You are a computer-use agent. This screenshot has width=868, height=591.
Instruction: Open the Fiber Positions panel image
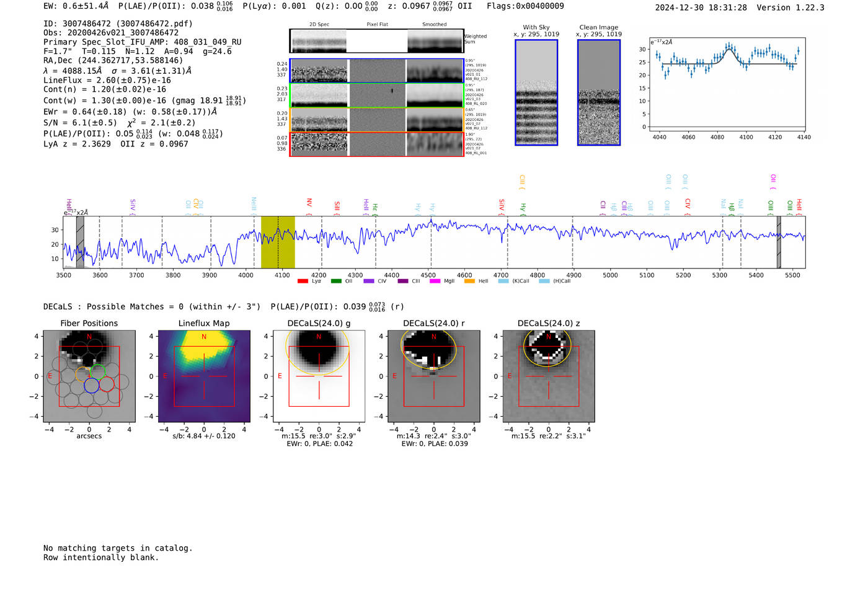point(89,376)
